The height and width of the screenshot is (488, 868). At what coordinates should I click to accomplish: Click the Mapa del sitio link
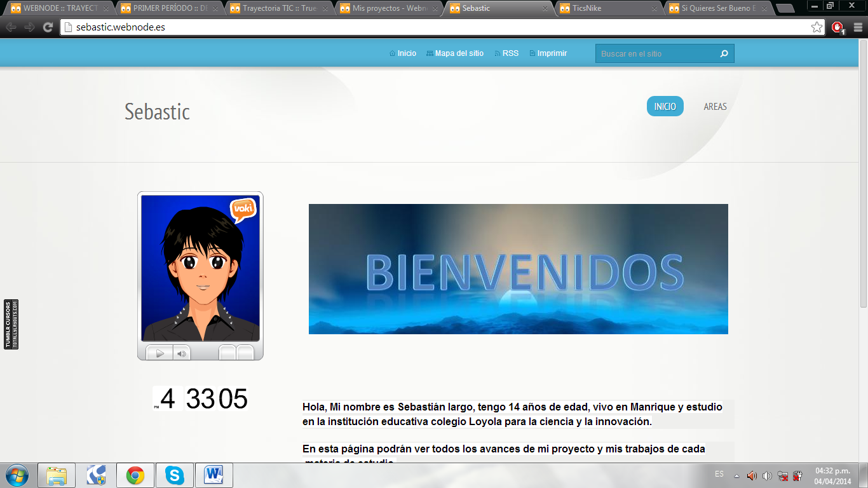click(459, 53)
